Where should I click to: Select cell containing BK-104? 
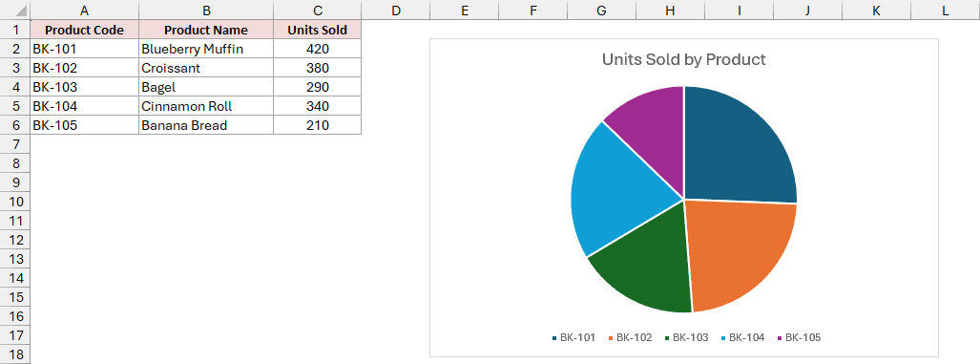[x=84, y=106]
